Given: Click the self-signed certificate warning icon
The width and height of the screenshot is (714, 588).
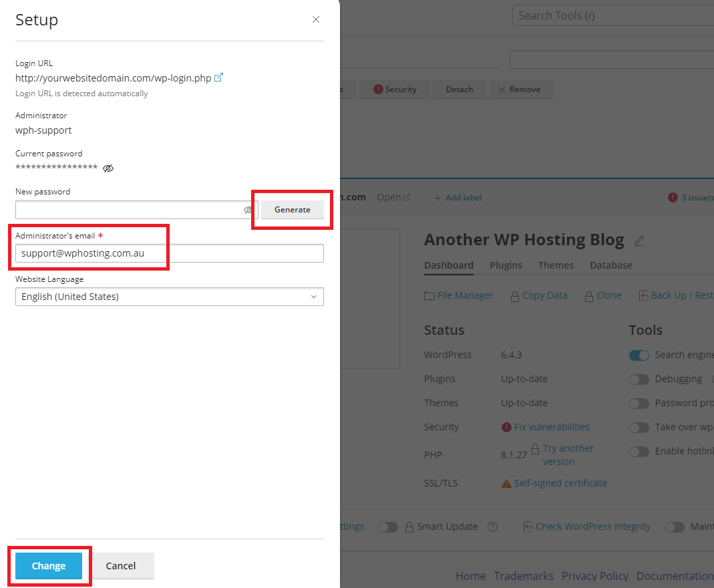Looking at the screenshot, I should pos(506,482).
